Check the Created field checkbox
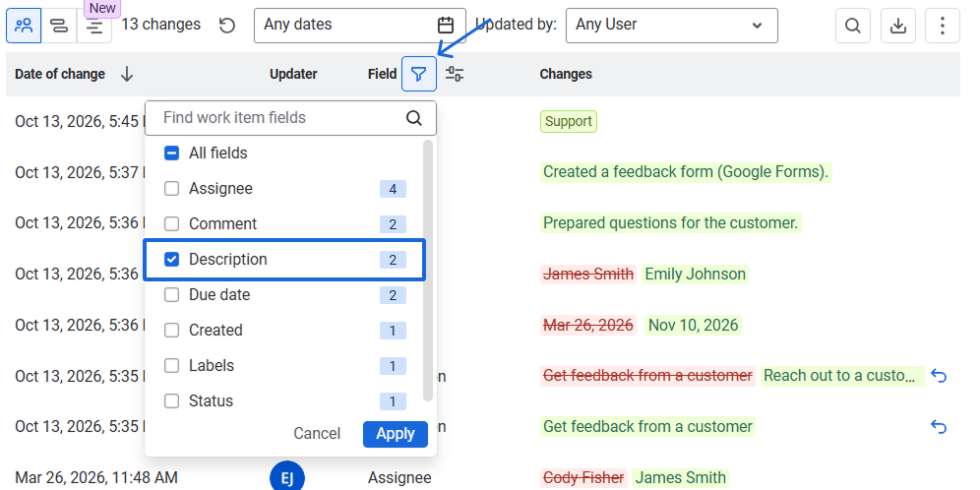Viewport: 980px width, 490px height. click(171, 330)
